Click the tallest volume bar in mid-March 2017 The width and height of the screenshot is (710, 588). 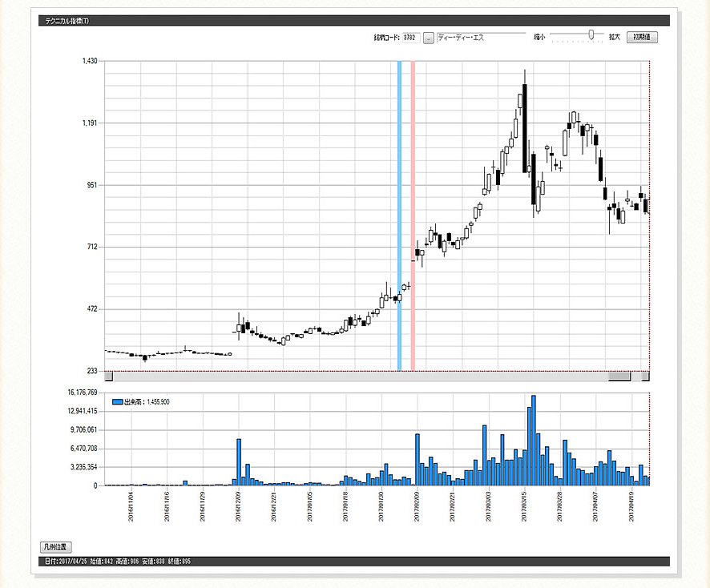(534, 440)
